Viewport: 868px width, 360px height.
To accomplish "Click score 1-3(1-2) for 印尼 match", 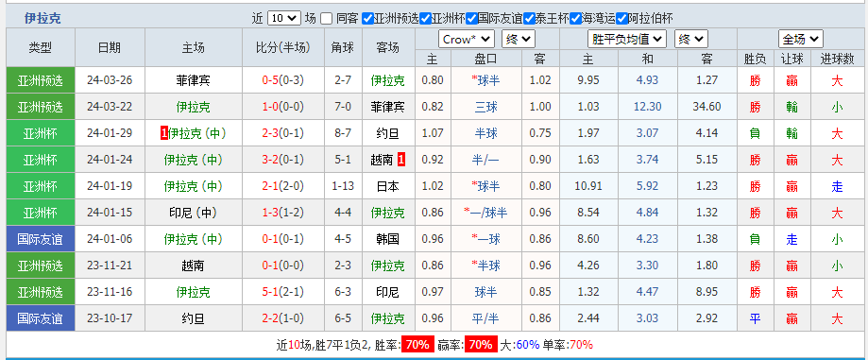I will pyautogui.click(x=282, y=213).
